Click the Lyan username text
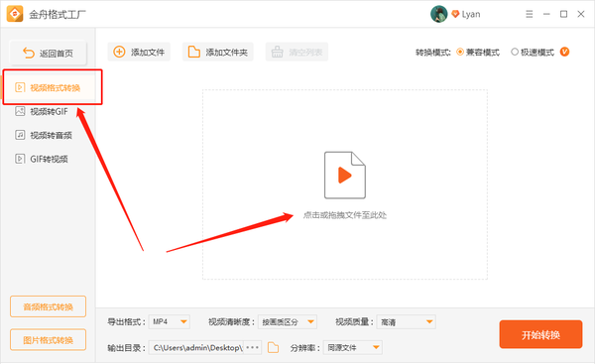This screenshot has width=595, height=364. pyautogui.click(x=471, y=15)
